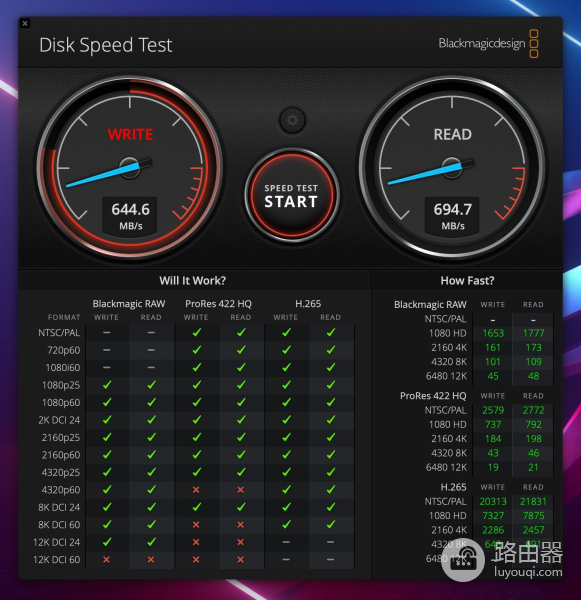Select the 644.6 MB/s write readout
This screenshot has height=600, width=581.
tap(131, 217)
